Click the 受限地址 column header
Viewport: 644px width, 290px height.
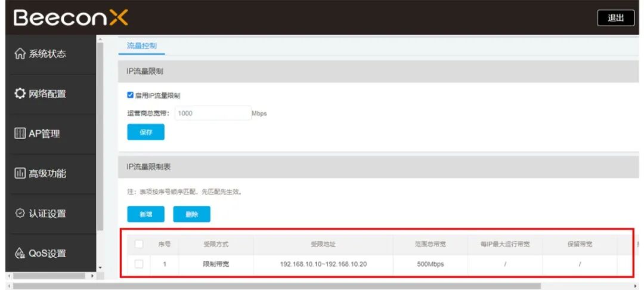323,244
